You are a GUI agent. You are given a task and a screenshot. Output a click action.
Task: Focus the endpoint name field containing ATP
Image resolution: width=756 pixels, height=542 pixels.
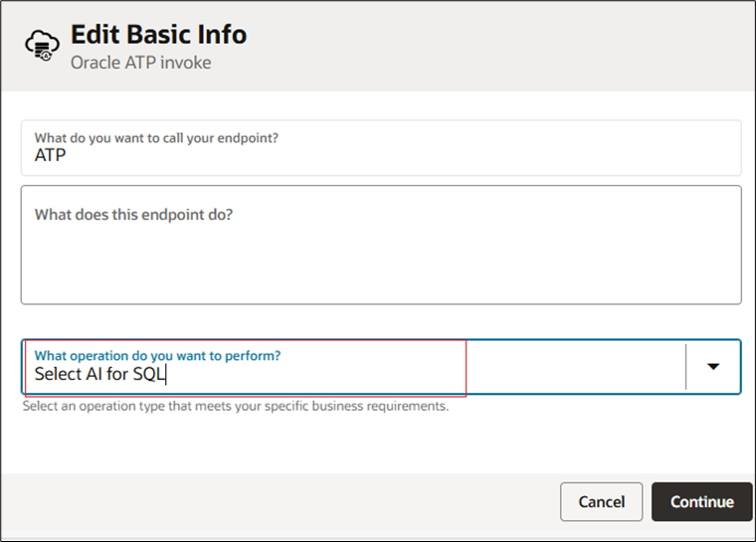pos(380,156)
